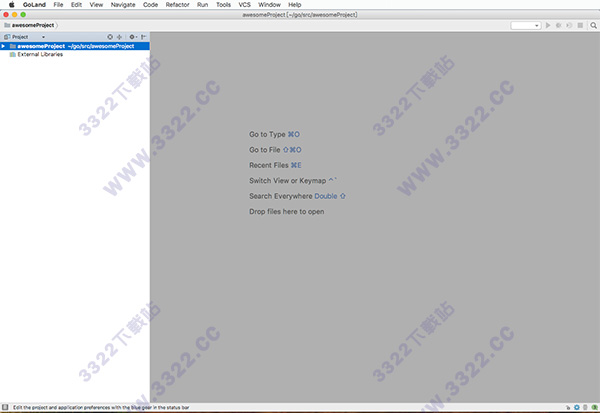The width and height of the screenshot is (600, 413).
Task: Open the run configuration dropdown
Action: pyautogui.click(x=526, y=25)
